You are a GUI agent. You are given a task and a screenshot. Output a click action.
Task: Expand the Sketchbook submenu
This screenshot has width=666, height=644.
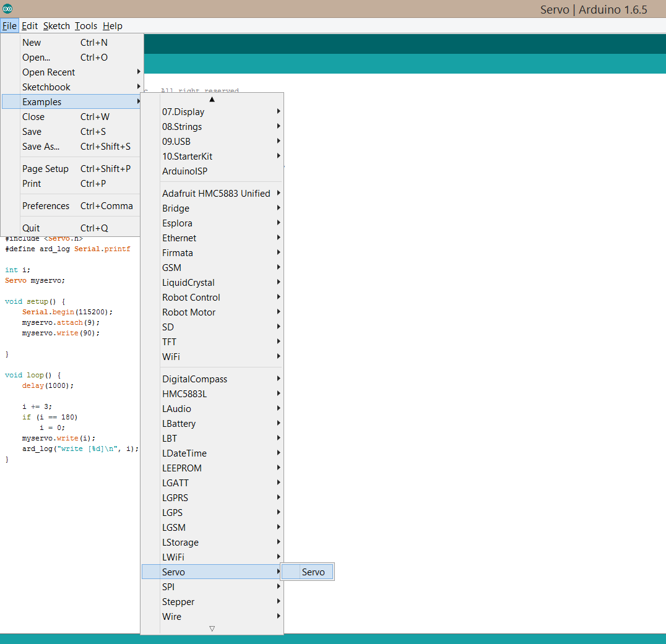71,87
